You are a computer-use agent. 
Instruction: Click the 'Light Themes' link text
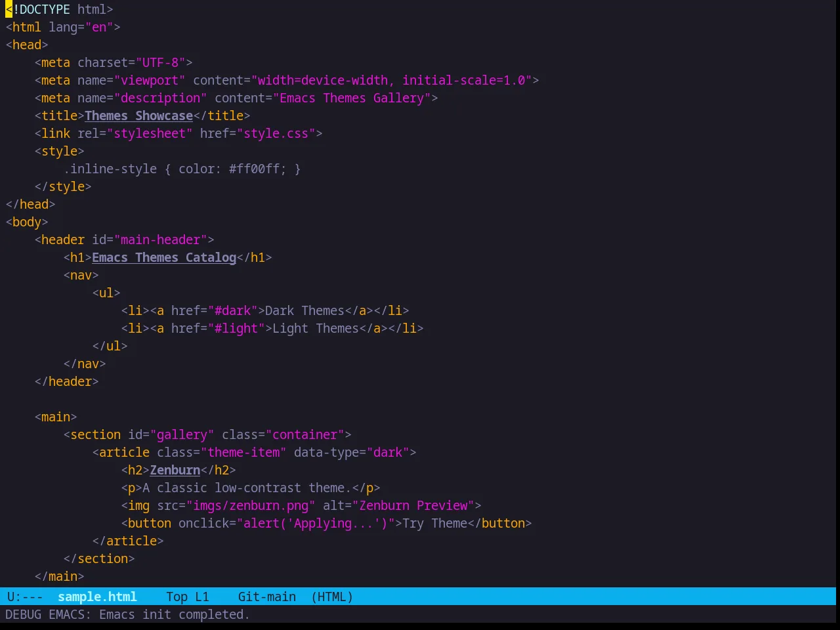pyautogui.click(x=316, y=328)
